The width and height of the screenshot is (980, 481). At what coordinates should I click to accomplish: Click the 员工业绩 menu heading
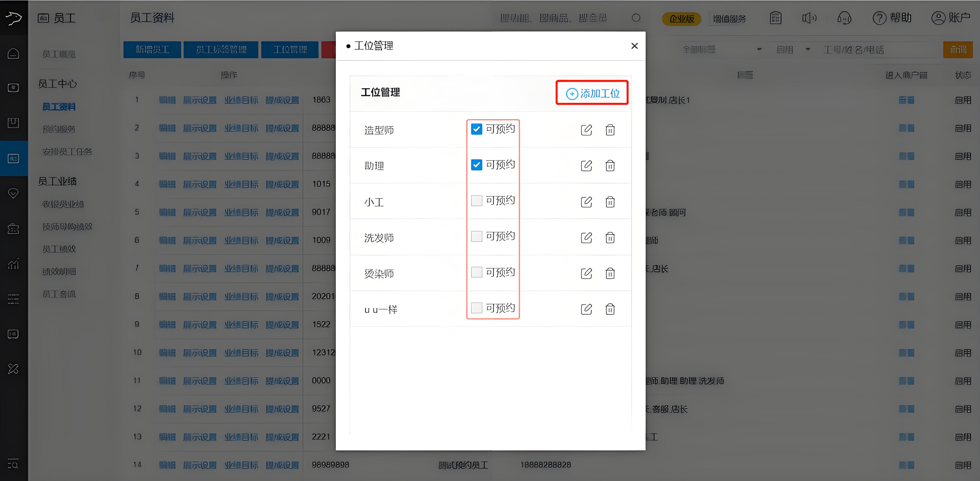click(x=57, y=181)
